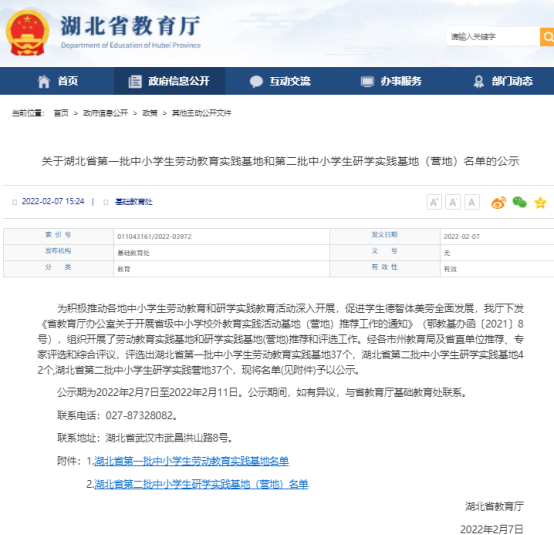
Task: Open 基础教育处 source link
Action: point(134,202)
